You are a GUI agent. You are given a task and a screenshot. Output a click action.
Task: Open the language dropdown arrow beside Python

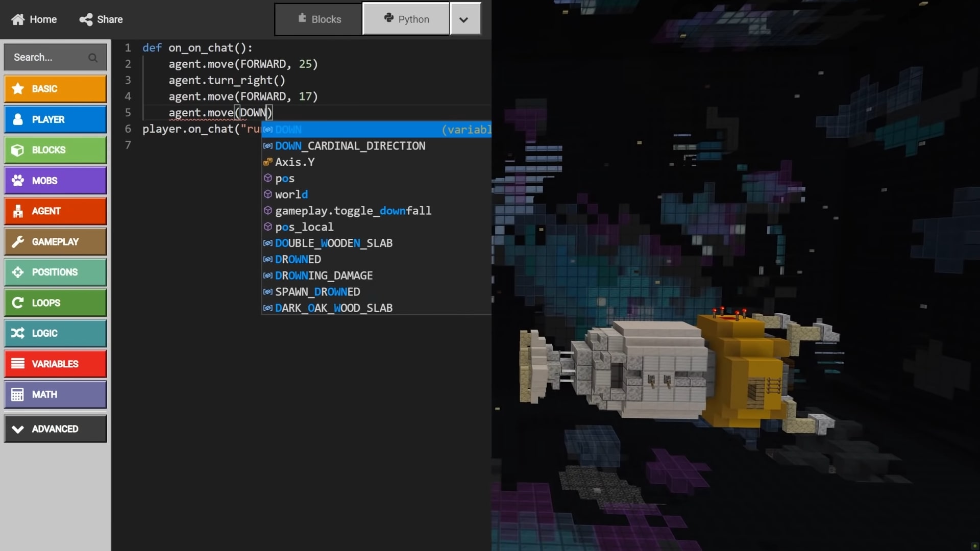click(x=463, y=19)
